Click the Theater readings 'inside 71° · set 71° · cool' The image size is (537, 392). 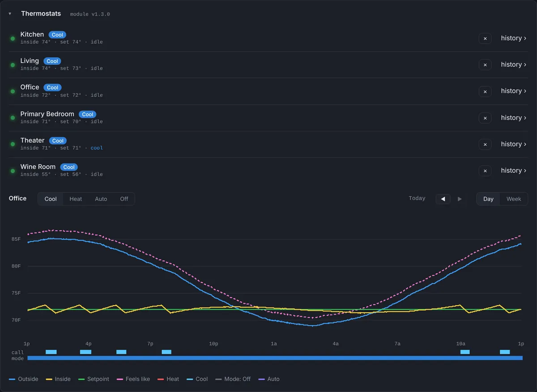[62, 148]
